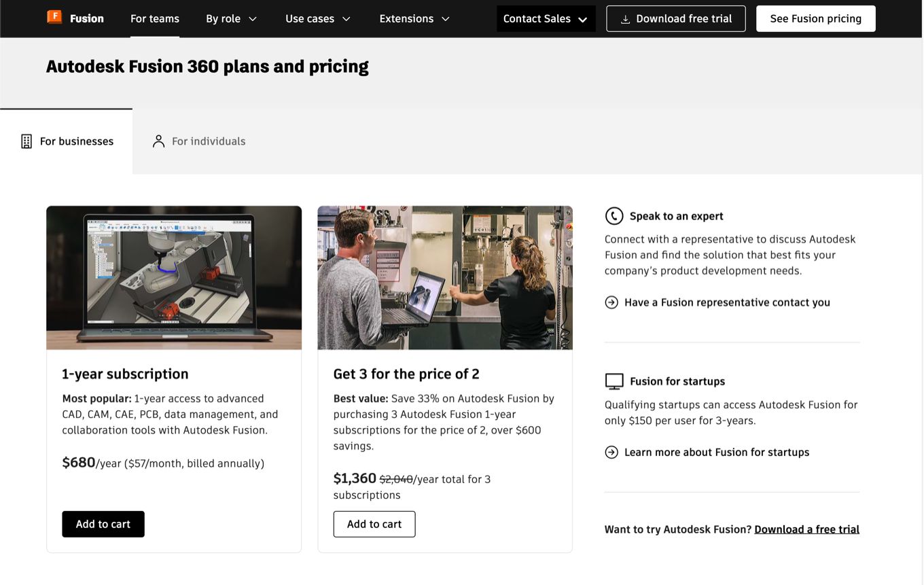Open the Use cases menu label
This screenshot has width=924, height=585.
coord(310,18)
